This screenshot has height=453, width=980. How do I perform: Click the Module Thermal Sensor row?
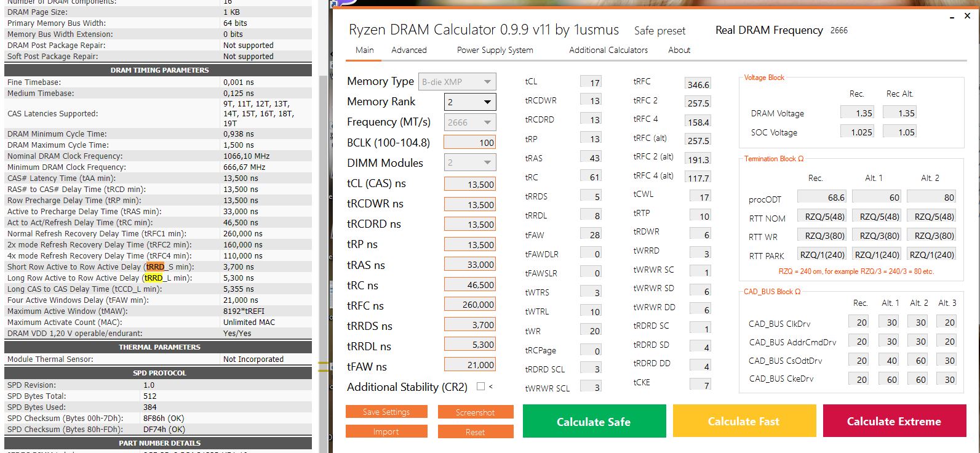click(158, 359)
